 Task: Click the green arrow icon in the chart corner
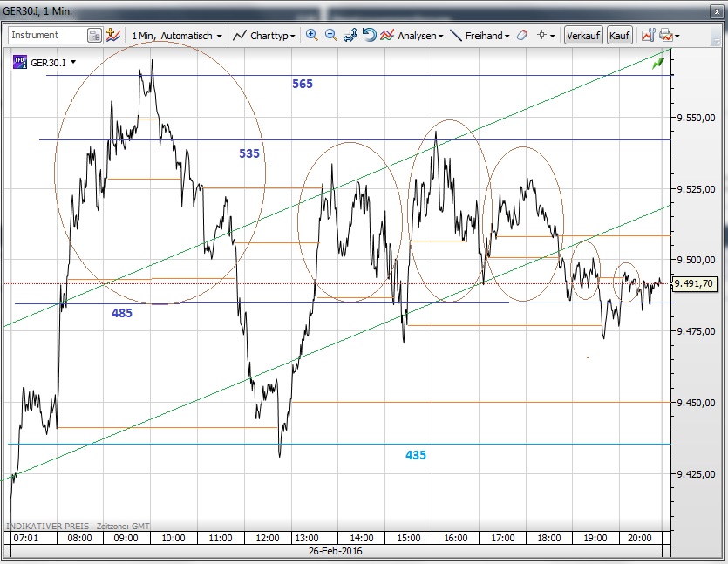[657, 64]
